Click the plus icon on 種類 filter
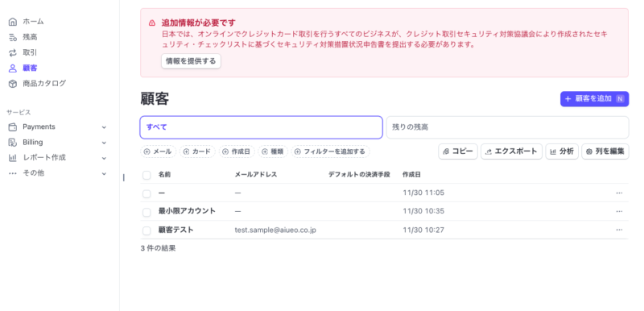This screenshot has height=311, width=644. [265, 151]
